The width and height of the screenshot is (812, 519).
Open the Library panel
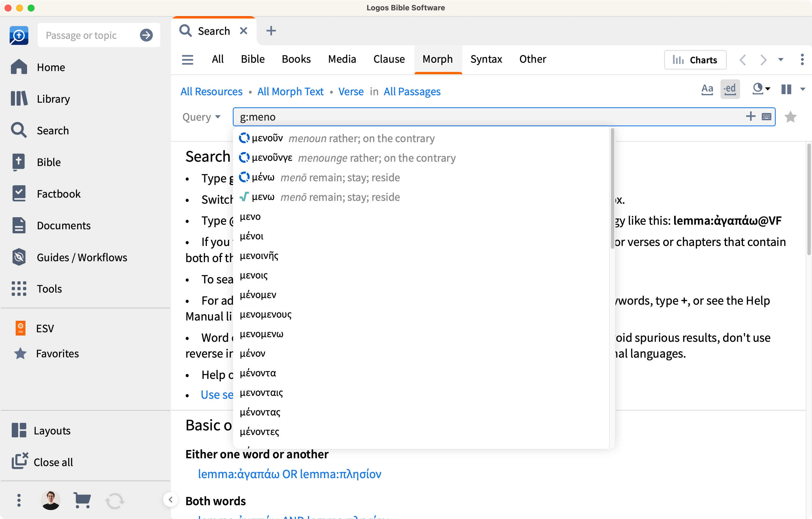tap(40, 99)
